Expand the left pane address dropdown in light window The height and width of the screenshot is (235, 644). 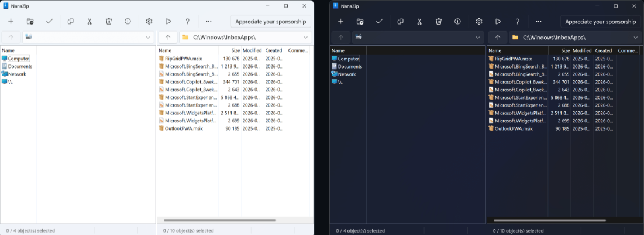pos(148,37)
